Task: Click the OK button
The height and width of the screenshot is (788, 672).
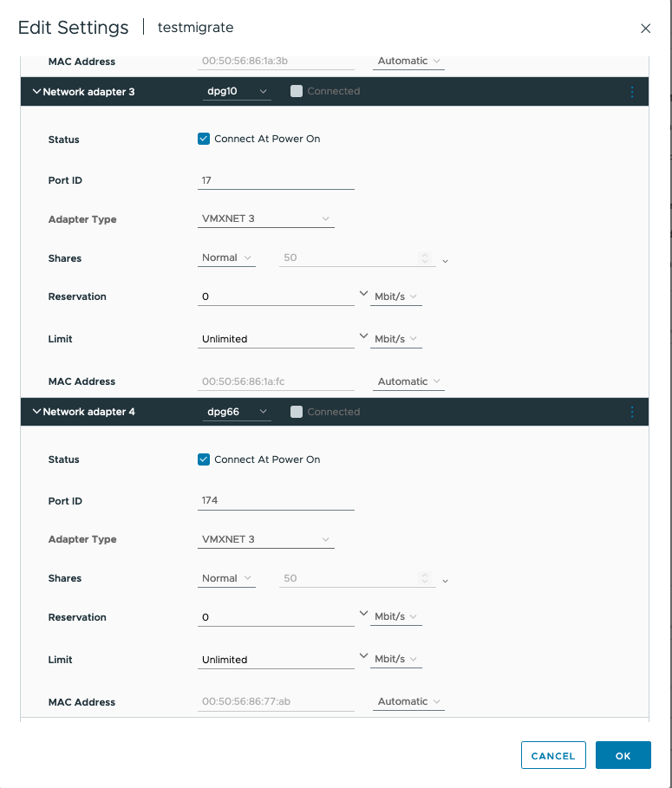Action: 623,756
